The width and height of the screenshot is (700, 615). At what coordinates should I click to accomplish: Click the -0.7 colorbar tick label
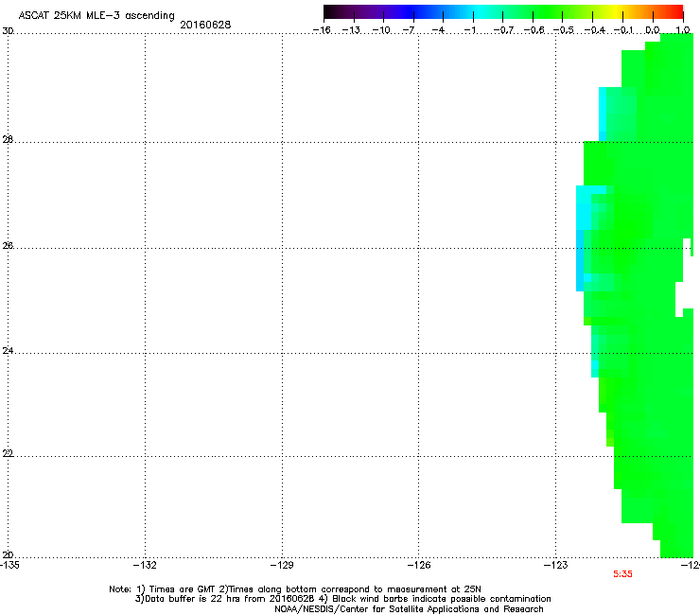pyautogui.click(x=503, y=30)
